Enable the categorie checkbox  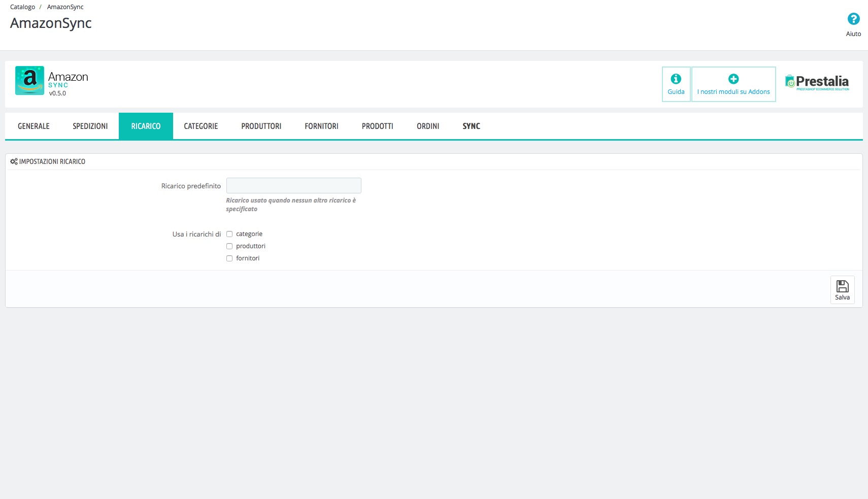229,234
